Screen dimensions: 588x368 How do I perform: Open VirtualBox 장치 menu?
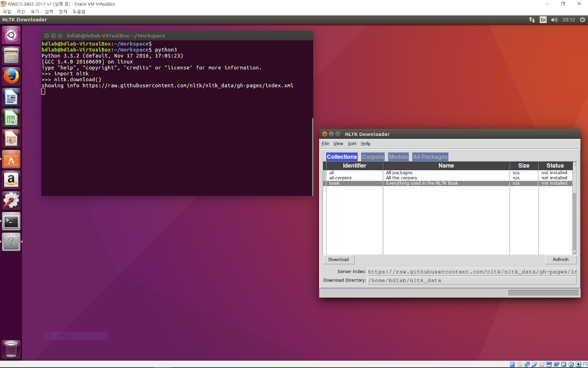pos(63,11)
